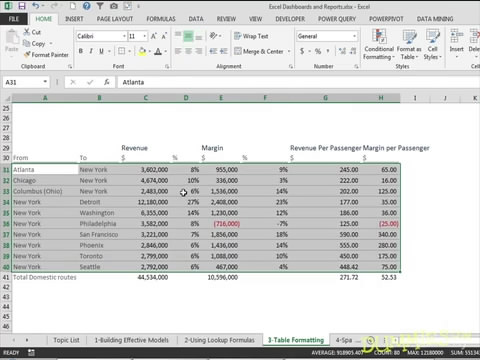Image resolution: width=480 pixels, height=360 pixels.
Task: Click the formula bar Enter checkmark button
Action: 90,82
